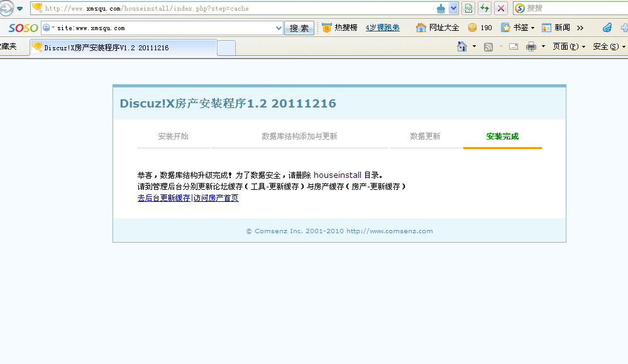This screenshot has width=628, height=364.
Task: Open 网址大全 site directory
Action: pos(438,28)
